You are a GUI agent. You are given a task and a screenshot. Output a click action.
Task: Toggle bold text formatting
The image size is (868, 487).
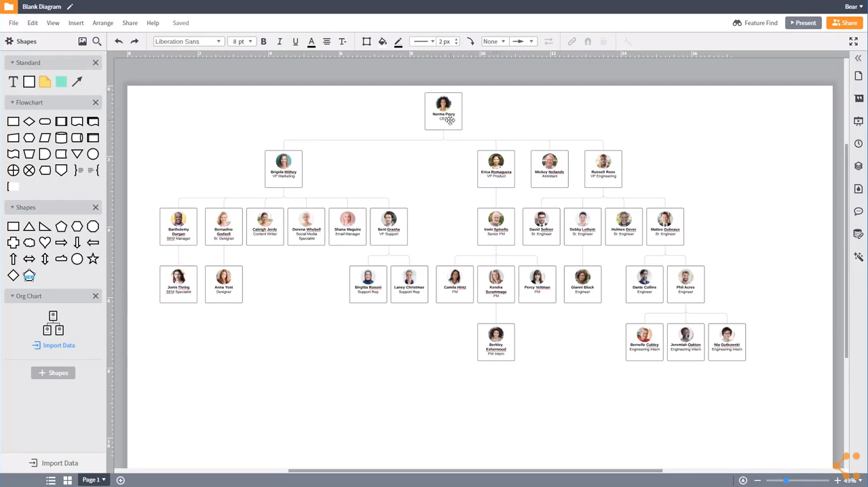point(263,41)
